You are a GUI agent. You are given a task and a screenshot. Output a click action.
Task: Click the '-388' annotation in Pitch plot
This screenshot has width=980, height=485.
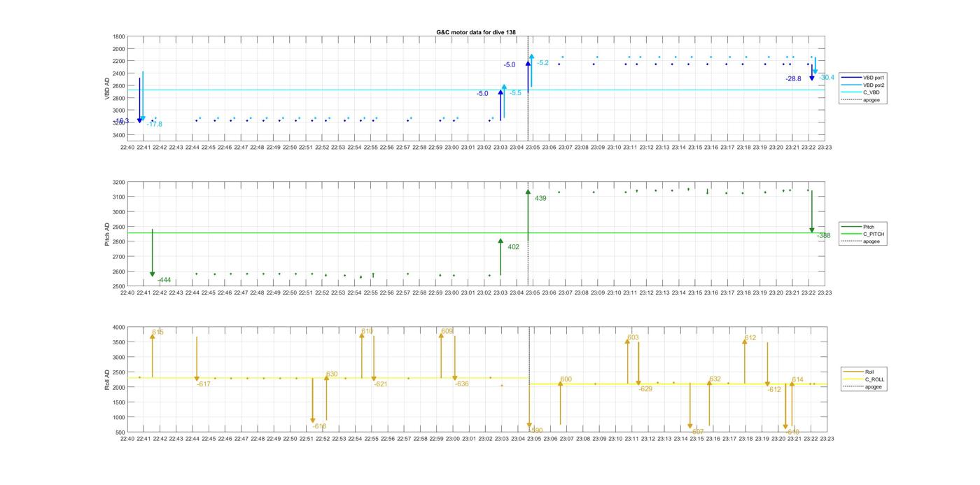pos(824,236)
